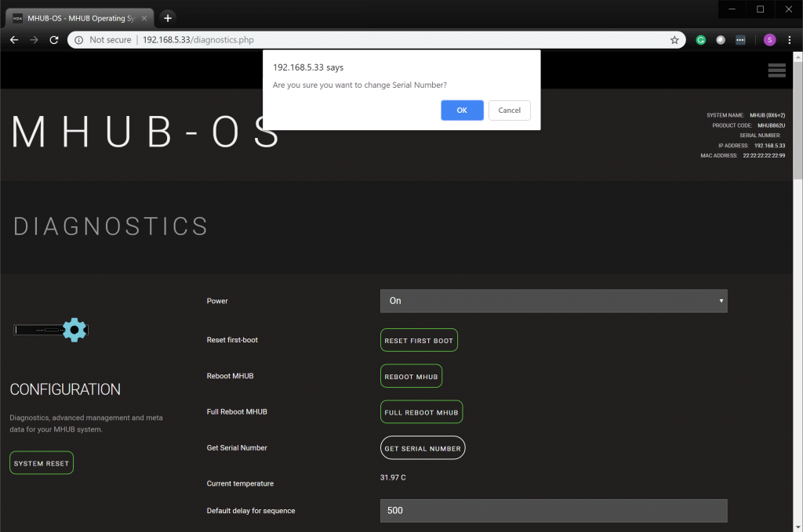The width and height of the screenshot is (803, 532).
Task: Click the page vertical scrollbar thumb
Action: tap(798, 121)
